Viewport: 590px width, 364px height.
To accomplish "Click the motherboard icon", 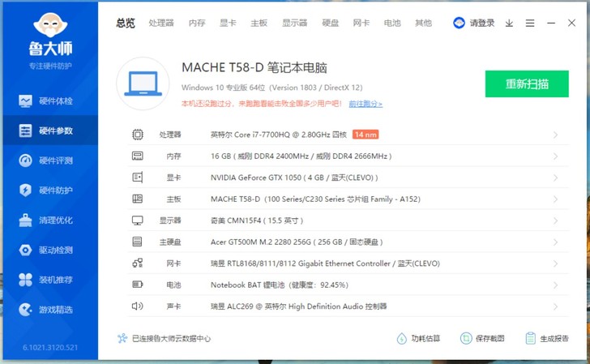I will pos(137,199).
